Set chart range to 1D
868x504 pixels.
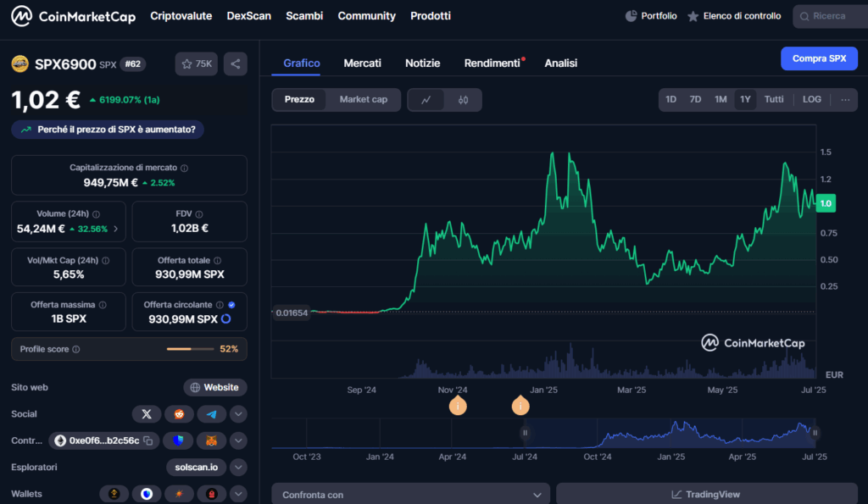[671, 100]
